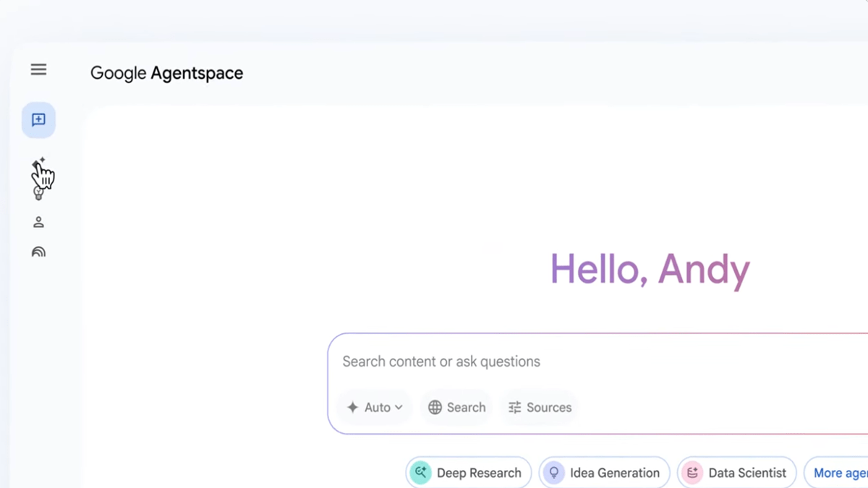Expand the Auto mode dropdown
The image size is (868, 488).
coord(375,408)
